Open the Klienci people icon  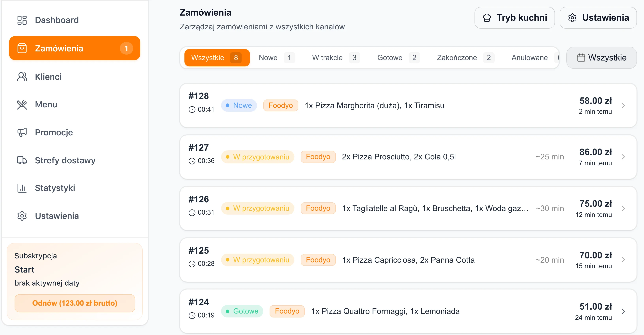point(22,77)
